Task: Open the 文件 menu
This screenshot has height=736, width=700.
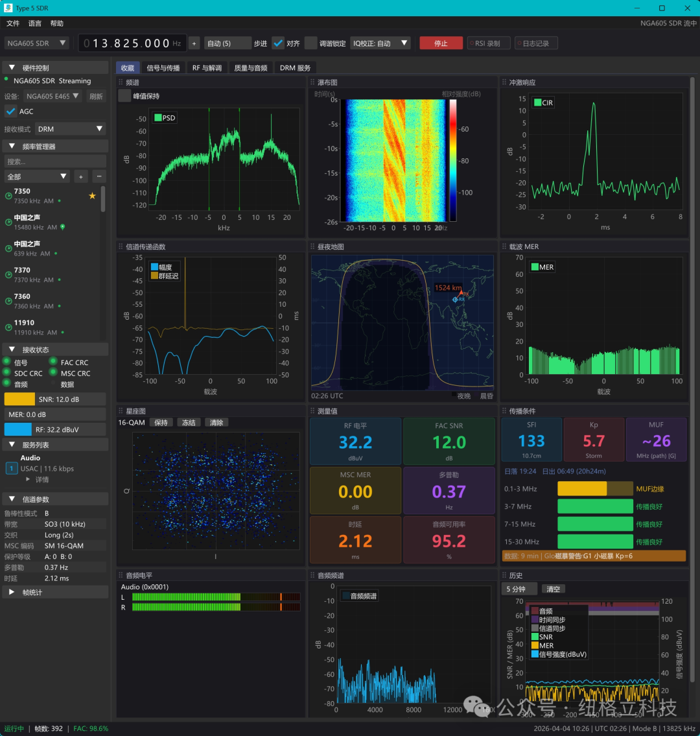Action: click(x=13, y=23)
